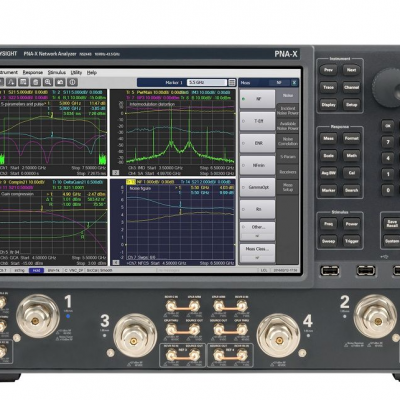Click the Marker 1 frequency input field
This screenshot has width=400, height=400.
[207, 82]
